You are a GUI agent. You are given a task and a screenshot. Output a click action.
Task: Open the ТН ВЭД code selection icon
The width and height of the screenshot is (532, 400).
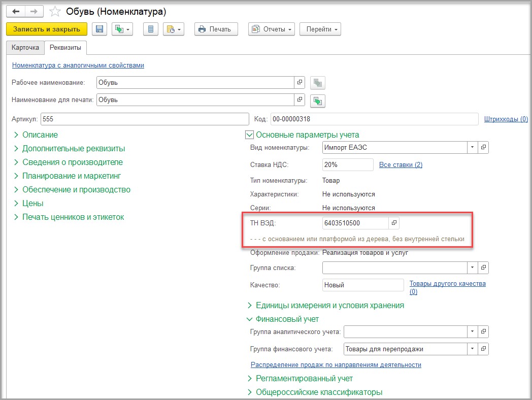(x=394, y=223)
